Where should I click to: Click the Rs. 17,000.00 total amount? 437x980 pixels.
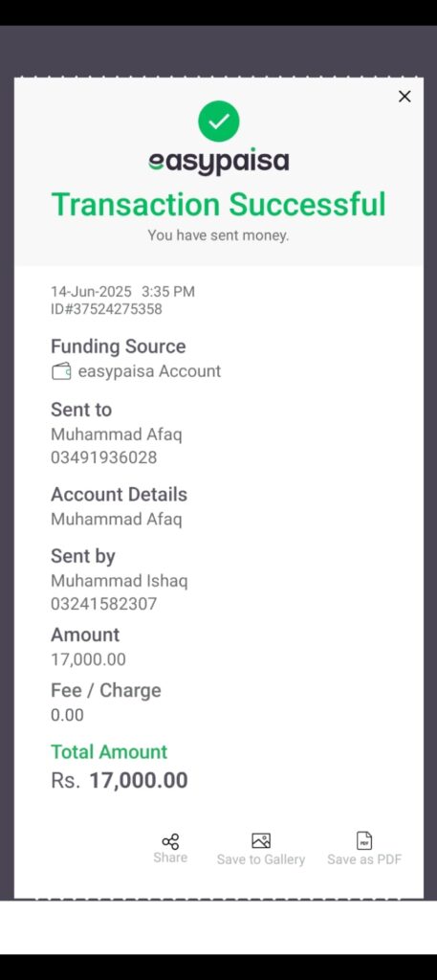click(x=120, y=781)
